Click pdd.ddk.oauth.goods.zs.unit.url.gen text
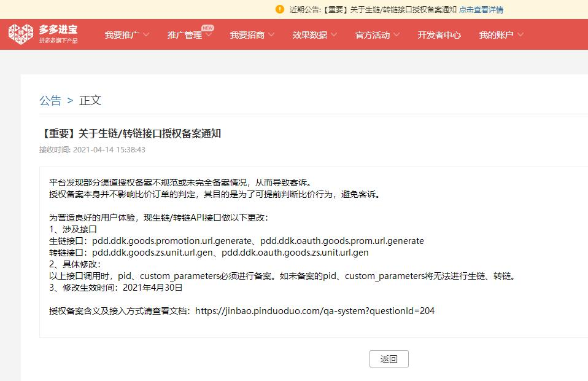 (295, 252)
